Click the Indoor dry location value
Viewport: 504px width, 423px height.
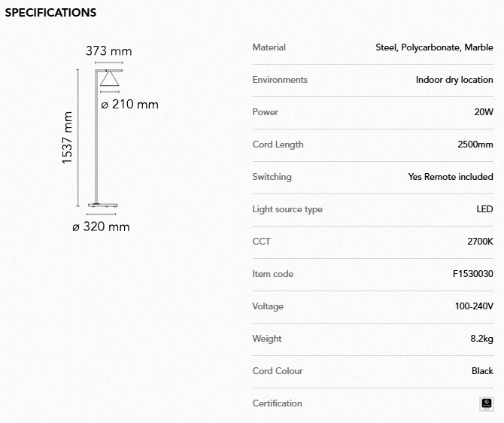pos(454,80)
